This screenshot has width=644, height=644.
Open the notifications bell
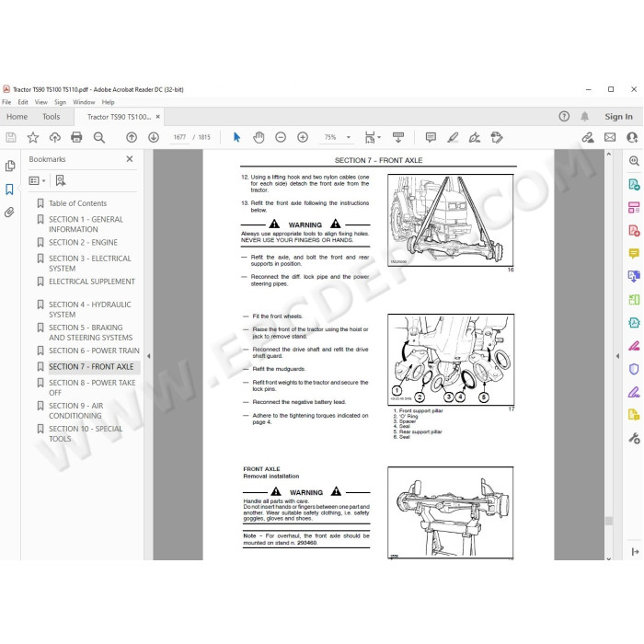click(584, 117)
